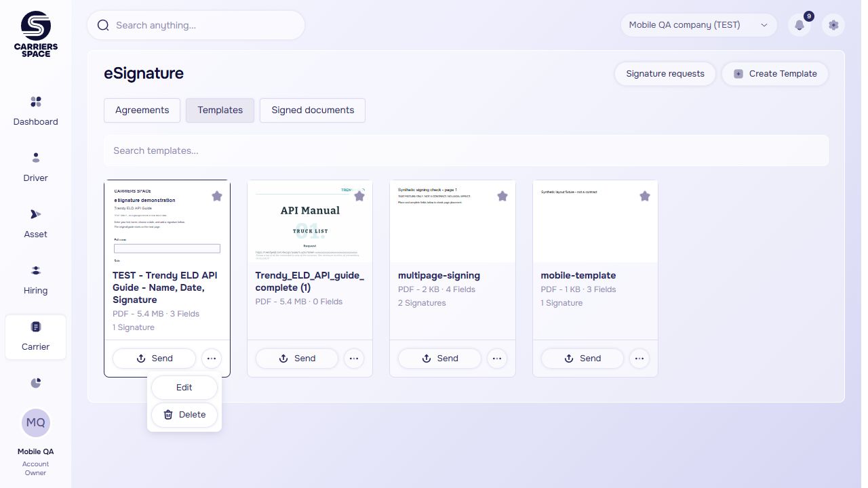Open more options for multipage-signing
Screen dimensions: 868x488
(497, 359)
